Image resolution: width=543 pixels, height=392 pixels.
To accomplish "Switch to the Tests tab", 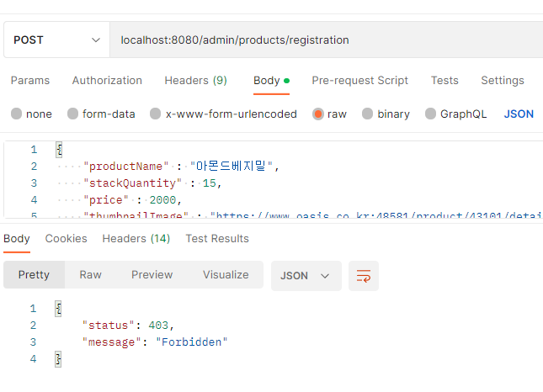I will (x=445, y=80).
